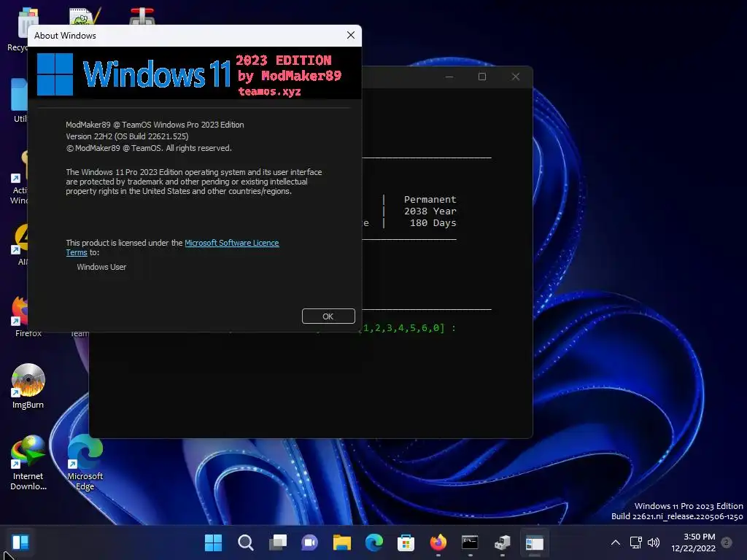Open the clock showing 3:50 PM
The image size is (747, 560).
coord(694,542)
